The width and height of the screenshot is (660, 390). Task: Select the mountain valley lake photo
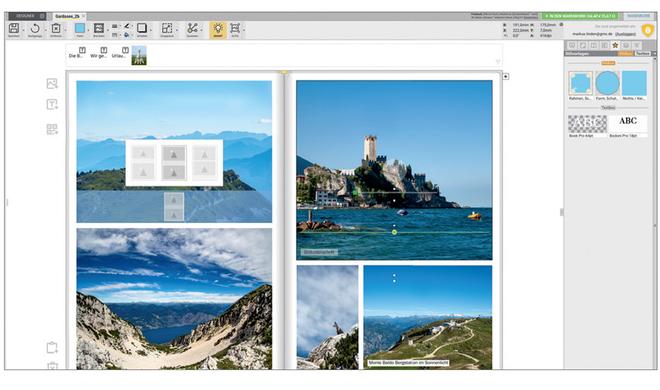174,299
